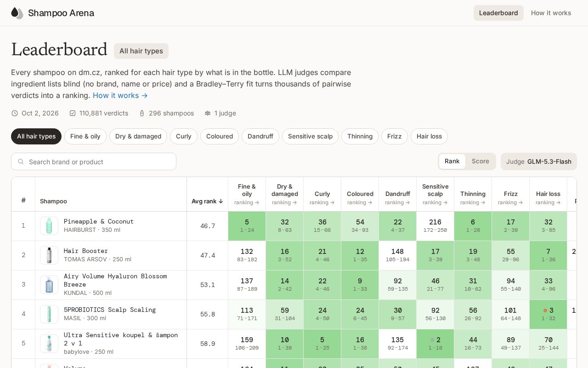Click the checkmark icon beside 110,881 verdicts
Image resolution: width=588 pixels, height=368 pixels.
tap(73, 113)
